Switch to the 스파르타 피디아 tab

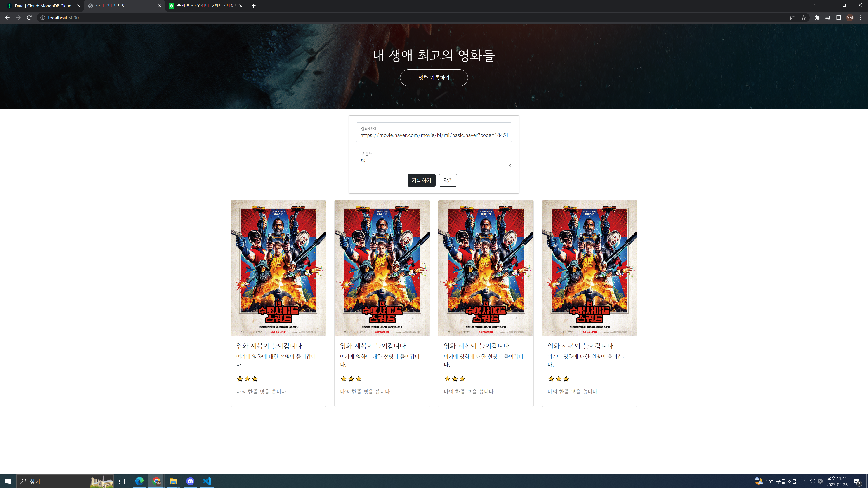tap(124, 6)
